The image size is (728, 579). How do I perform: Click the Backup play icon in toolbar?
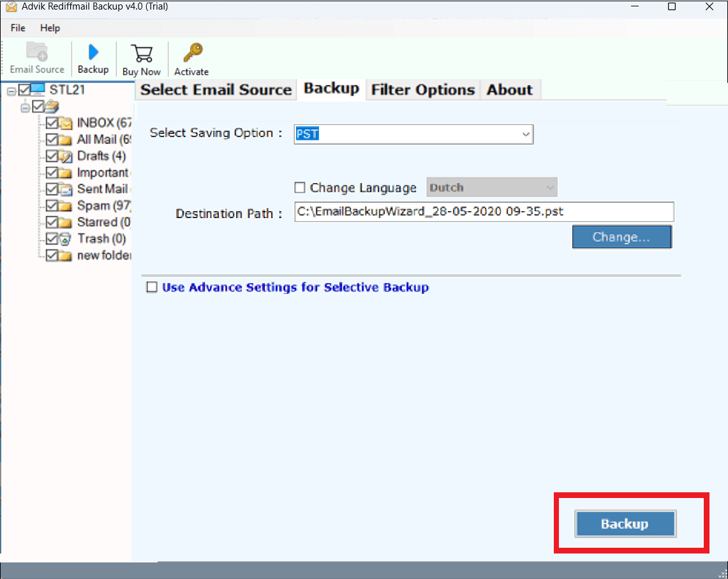tap(93, 52)
